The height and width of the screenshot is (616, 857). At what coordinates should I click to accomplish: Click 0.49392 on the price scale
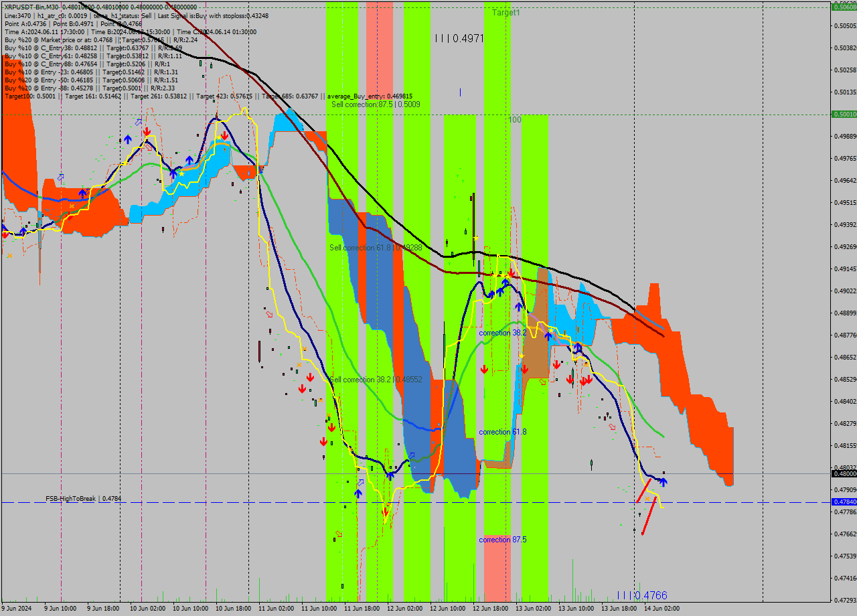point(845,225)
